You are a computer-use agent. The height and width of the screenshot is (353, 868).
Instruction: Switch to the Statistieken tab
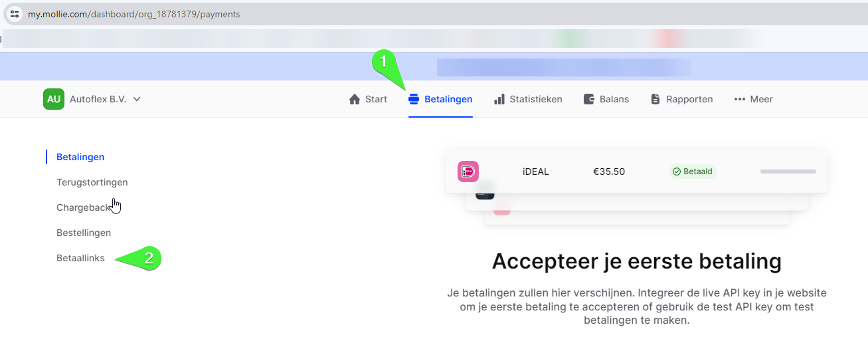(535, 99)
